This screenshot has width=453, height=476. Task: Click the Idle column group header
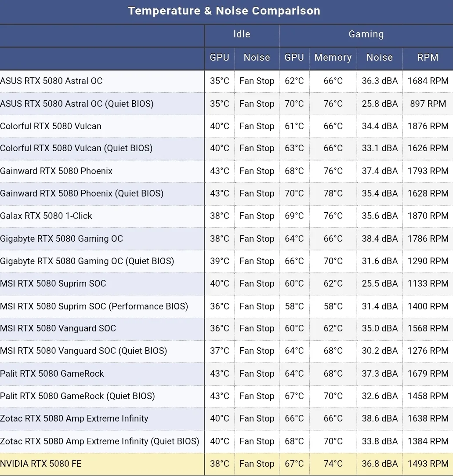pos(242,34)
